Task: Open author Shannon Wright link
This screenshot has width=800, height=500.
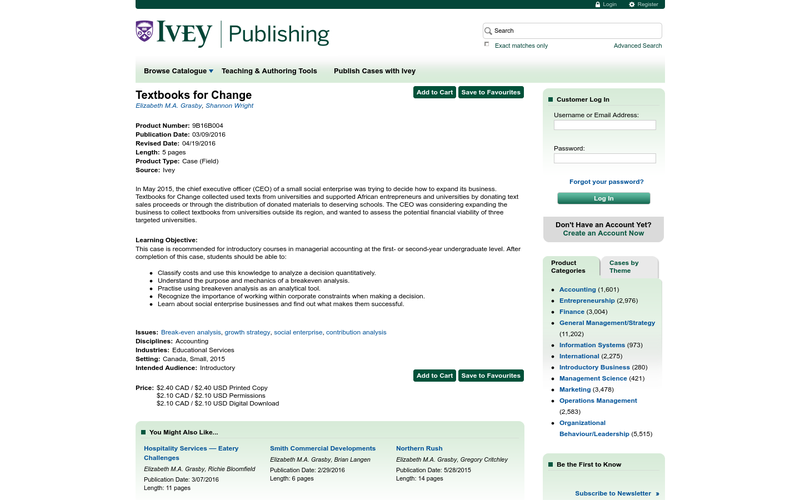Action: tap(230, 106)
